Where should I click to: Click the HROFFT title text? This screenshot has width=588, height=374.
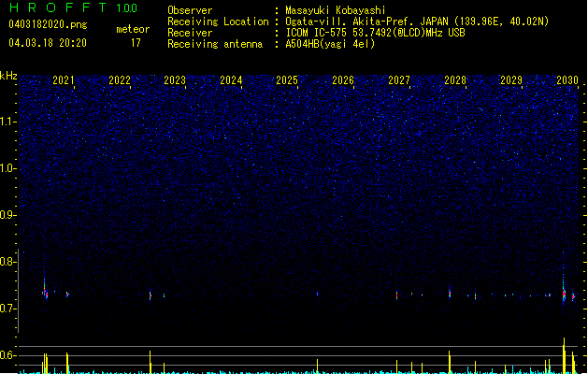(x=58, y=7)
